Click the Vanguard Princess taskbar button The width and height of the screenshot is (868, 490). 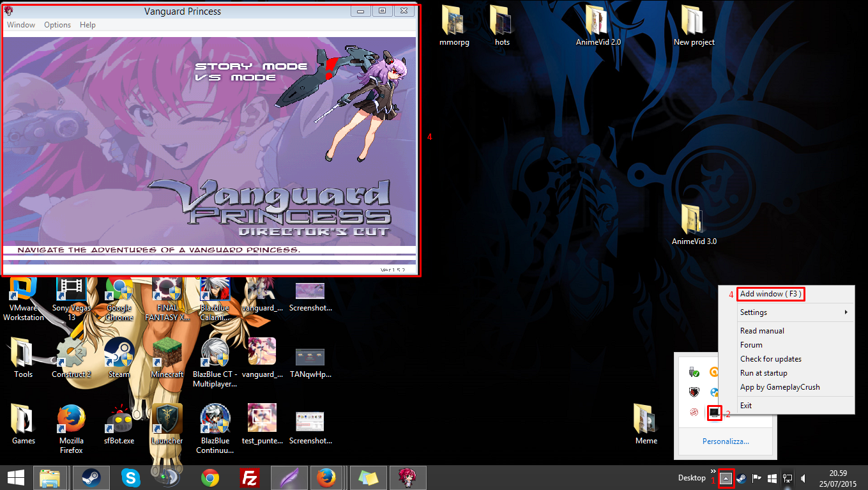tap(408, 478)
